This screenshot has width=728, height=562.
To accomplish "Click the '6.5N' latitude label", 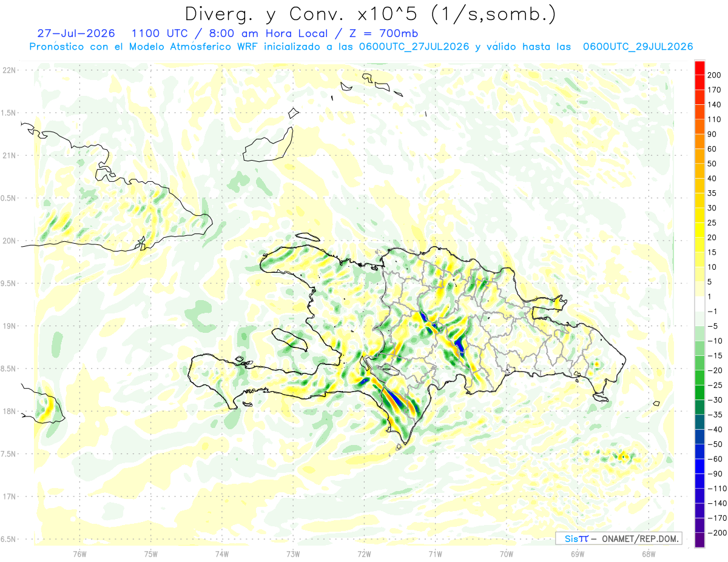I will pos(9,539).
